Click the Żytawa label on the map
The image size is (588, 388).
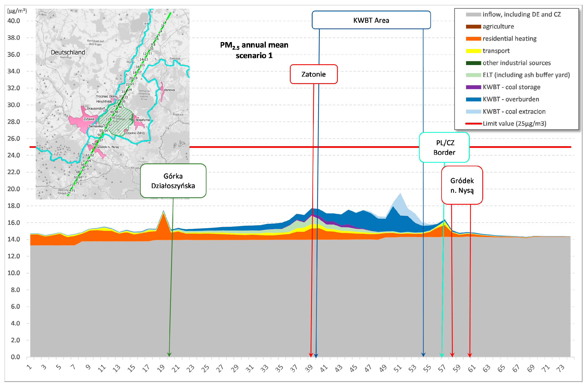(89, 119)
